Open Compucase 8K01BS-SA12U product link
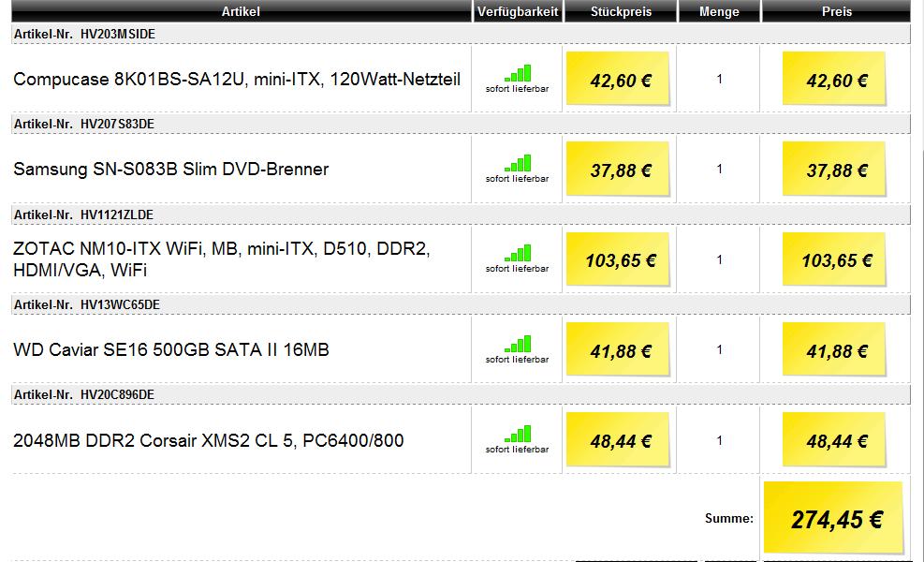Image resolution: width=924 pixels, height=562 pixels. pyautogui.click(x=237, y=79)
